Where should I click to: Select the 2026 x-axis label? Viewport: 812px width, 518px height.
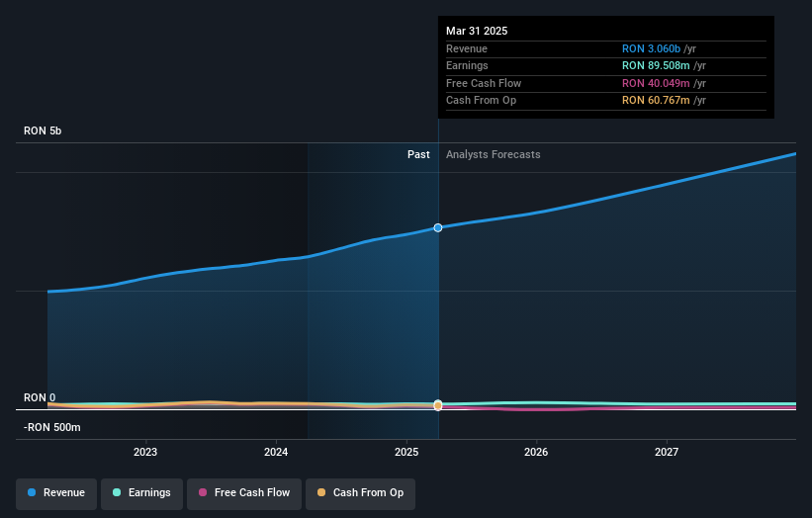[x=536, y=452]
